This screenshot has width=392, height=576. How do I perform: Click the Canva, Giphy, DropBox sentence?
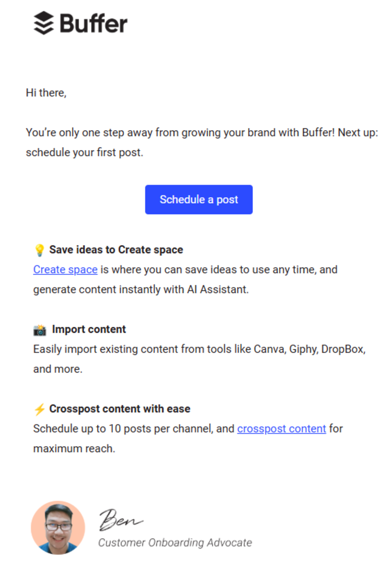200,359
